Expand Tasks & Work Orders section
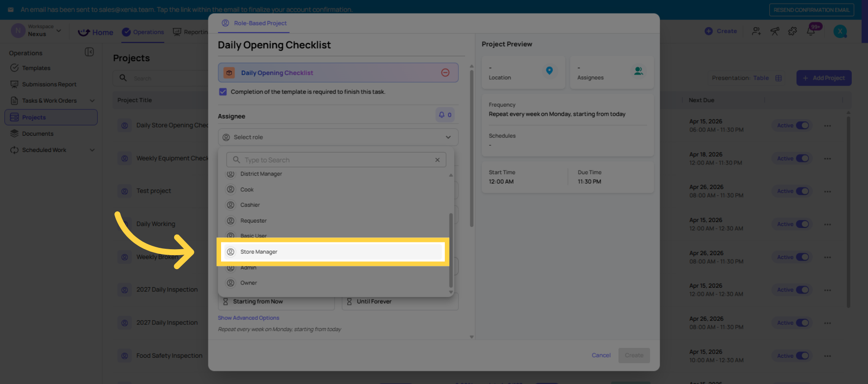Image resolution: width=868 pixels, height=384 pixels. (x=92, y=101)
